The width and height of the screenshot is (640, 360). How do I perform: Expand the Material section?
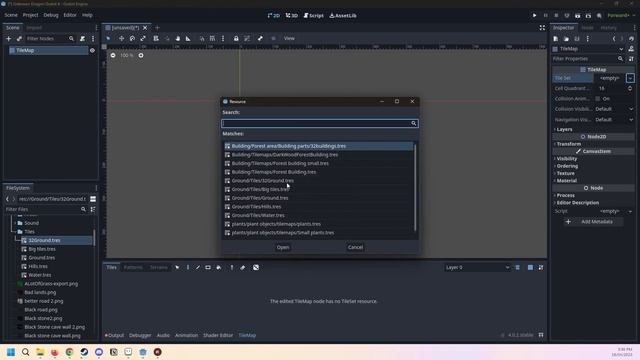(566, 181)
